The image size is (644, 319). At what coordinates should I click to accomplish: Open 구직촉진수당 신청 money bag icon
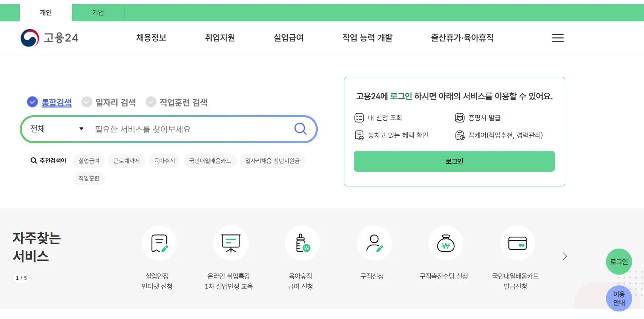(446, 243)
